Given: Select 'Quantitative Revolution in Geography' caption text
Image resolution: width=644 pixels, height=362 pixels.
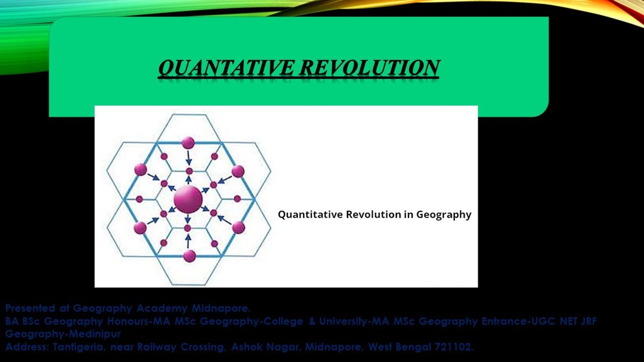Looking at the screenshot, I should pos(374,215).
